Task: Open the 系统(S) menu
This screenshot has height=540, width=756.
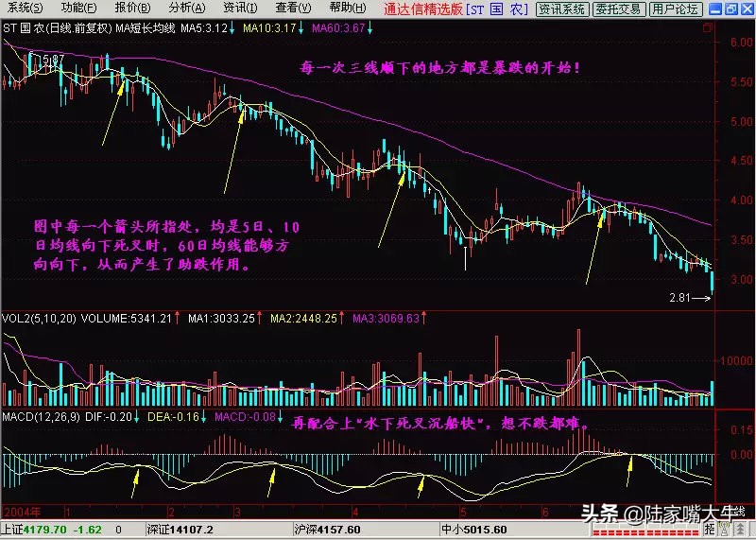Action: [26, 8]
